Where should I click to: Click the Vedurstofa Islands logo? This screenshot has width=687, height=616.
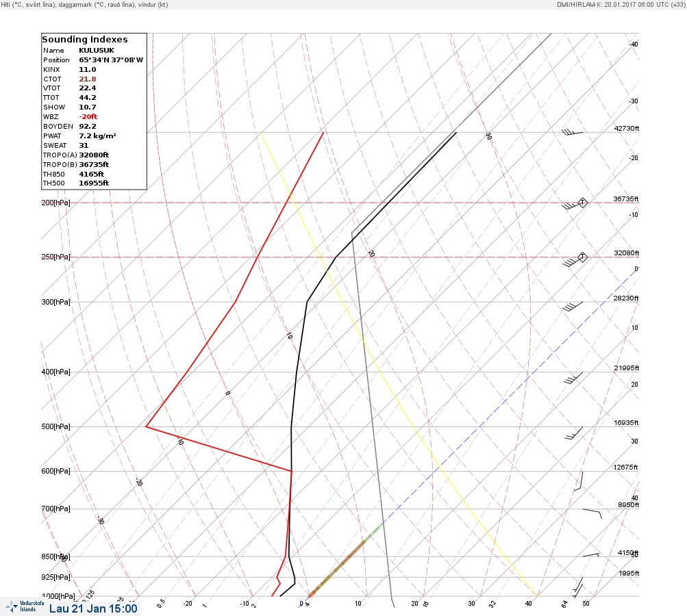[x=25, y=606]
